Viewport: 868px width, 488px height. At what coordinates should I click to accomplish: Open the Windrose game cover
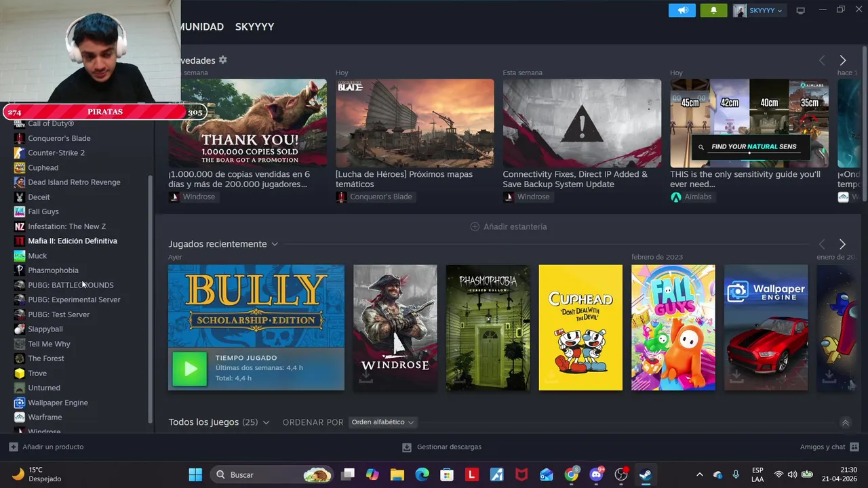coord(395,327)
